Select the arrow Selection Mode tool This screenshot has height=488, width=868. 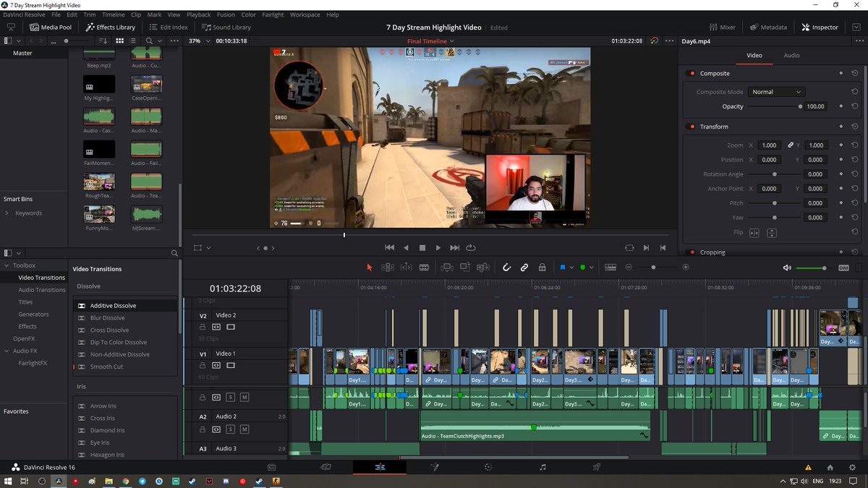(369, 267)
